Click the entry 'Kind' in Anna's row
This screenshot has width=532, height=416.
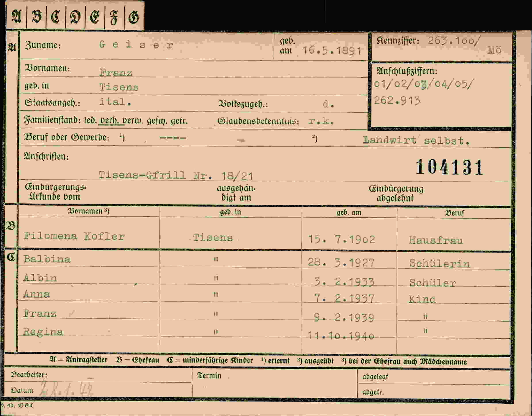pyautogui.click(x=422, y=299)
